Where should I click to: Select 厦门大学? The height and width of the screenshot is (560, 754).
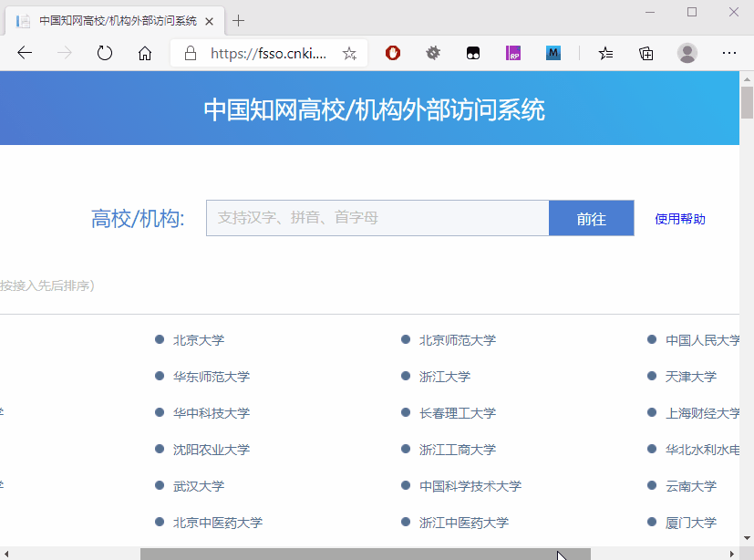pos(691,523)
